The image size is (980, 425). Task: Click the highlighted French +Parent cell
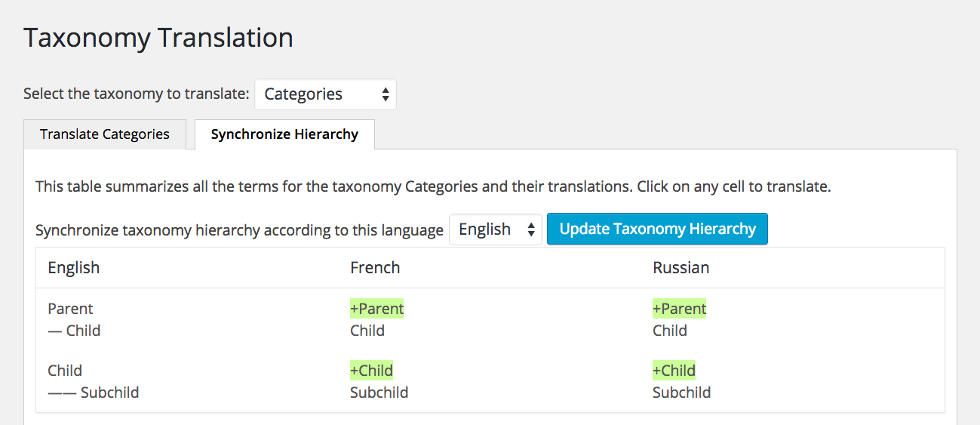coord(377,309)
